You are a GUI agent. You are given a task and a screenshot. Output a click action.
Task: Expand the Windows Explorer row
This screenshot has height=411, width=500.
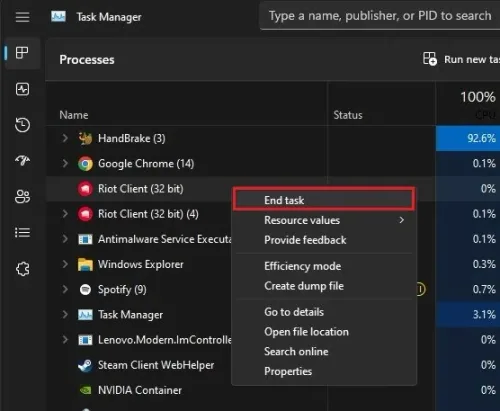coord(65,264)
